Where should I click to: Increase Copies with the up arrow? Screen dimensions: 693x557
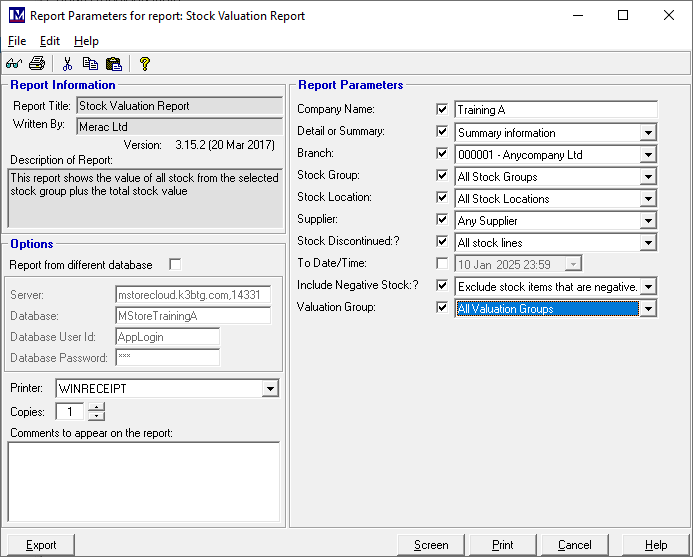[95, 407]
